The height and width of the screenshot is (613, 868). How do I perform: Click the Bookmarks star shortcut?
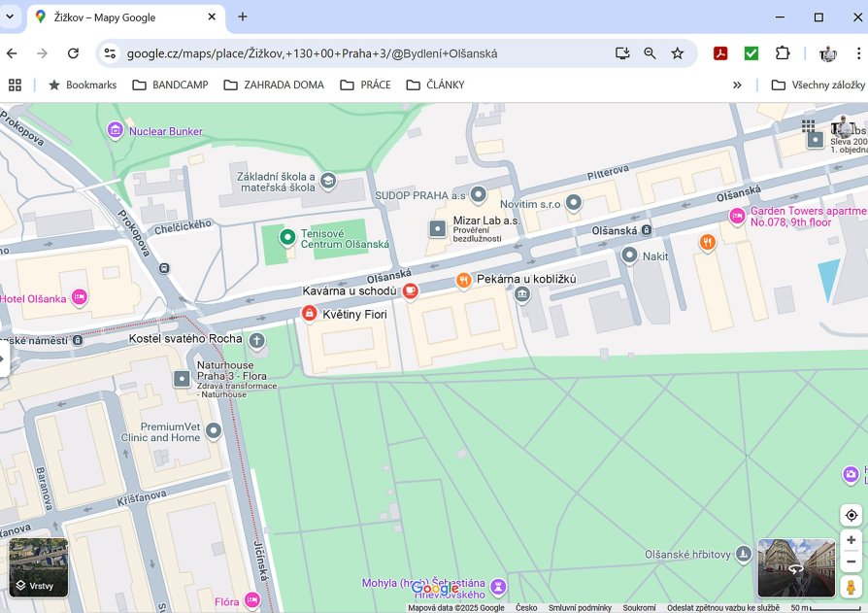(83, 85)
